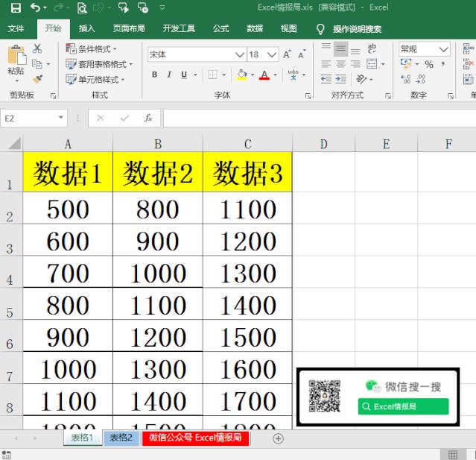Open the number format dropdown showing 常规
This screenshot has height=460, width=476.
443,49
